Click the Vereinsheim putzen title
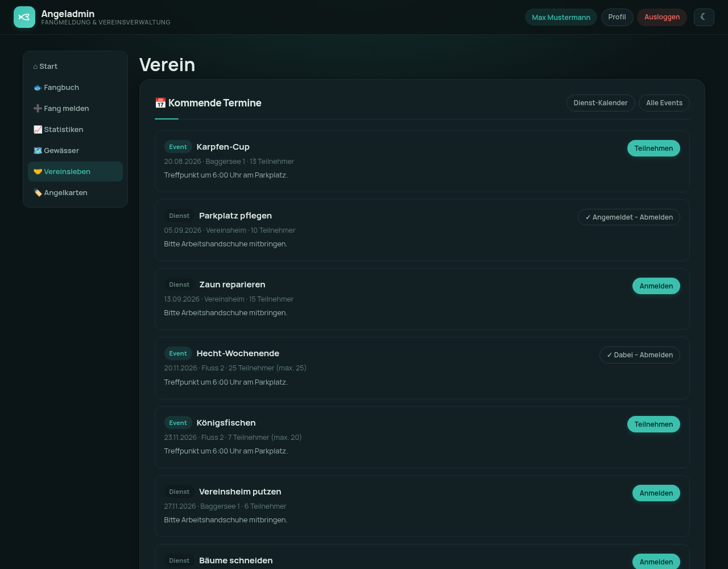 (x=240, y=492)
